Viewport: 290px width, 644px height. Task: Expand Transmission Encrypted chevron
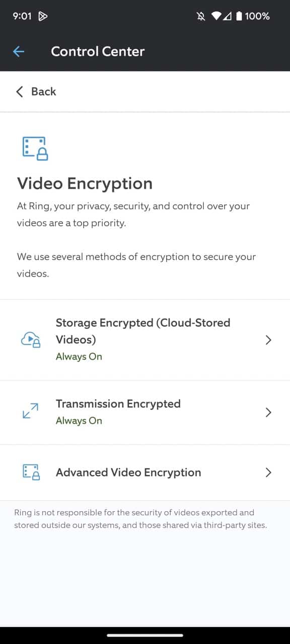(x=268, y=413)
